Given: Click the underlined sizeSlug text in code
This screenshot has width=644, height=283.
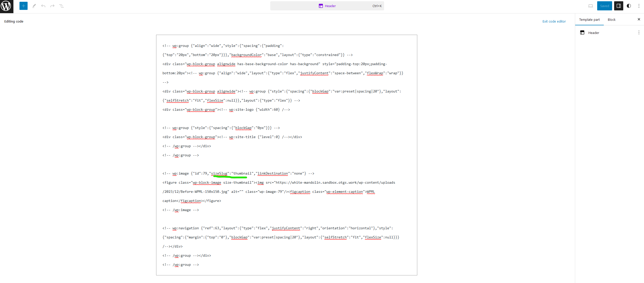Looking at the screenshot, I should pyautogui.click(x=219, y=173).
